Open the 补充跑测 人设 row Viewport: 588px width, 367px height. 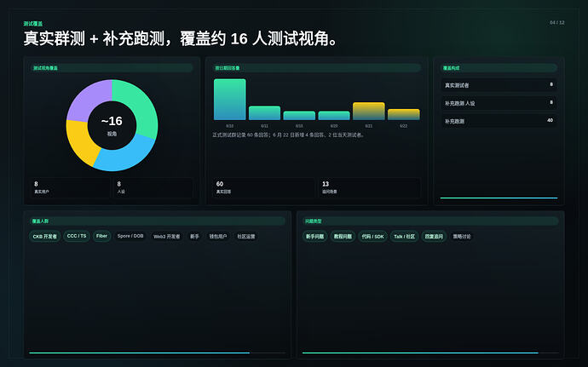[499, 103]
